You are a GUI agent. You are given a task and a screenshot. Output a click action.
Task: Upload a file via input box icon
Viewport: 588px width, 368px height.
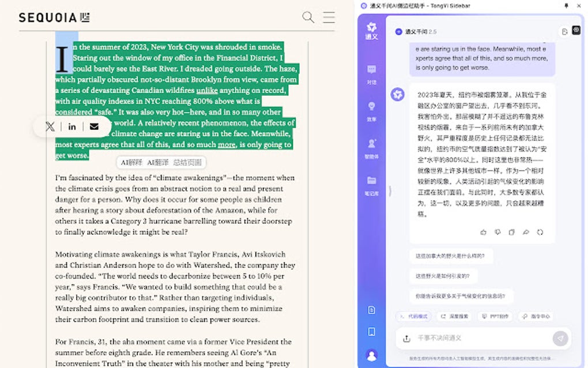click(406, 339)
